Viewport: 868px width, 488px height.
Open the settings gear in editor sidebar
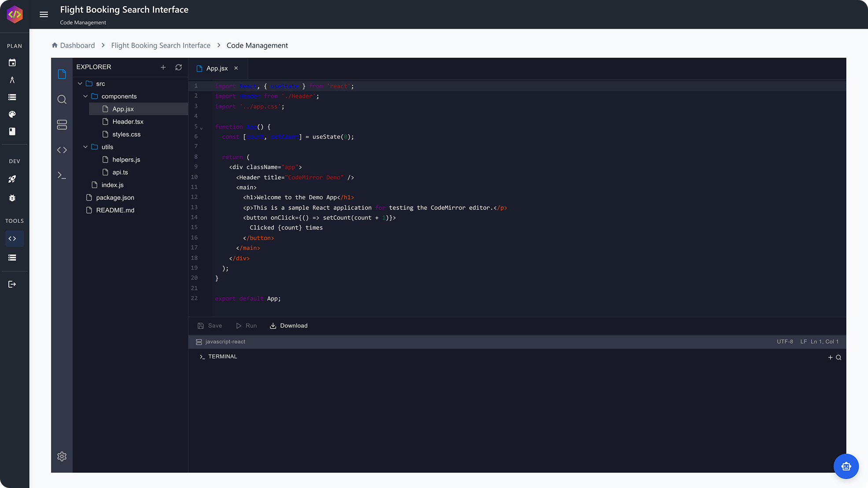(62, 456)
